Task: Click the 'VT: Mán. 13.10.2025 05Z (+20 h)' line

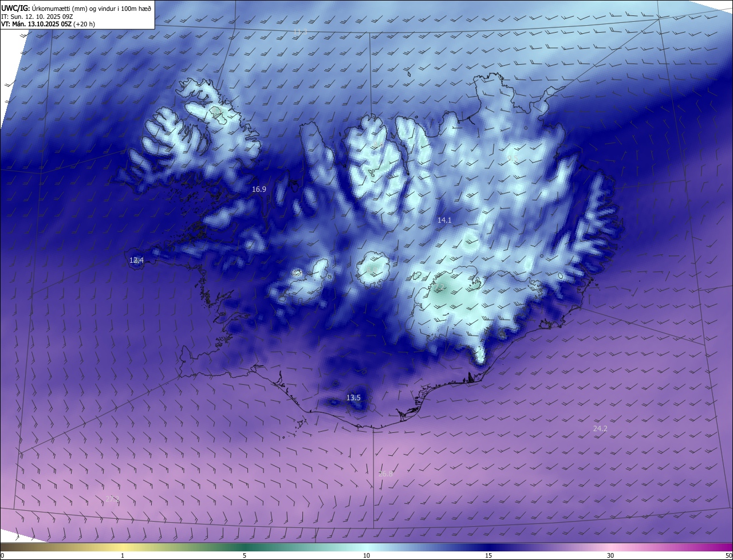Action: [x=48, y=24]
